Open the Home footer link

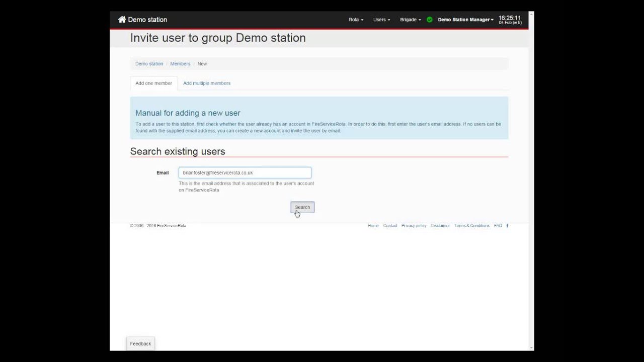tap(373, 226)
